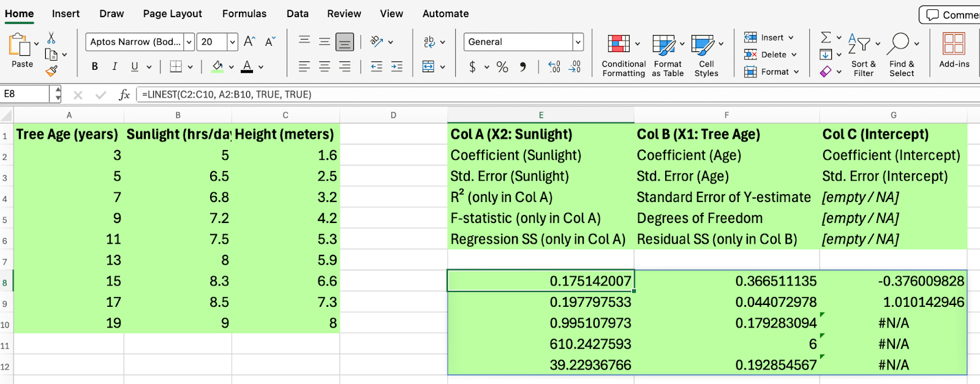Open the Add-ins gallery
The height and width of the screenshot is (384, 980).
pos(954,50)
